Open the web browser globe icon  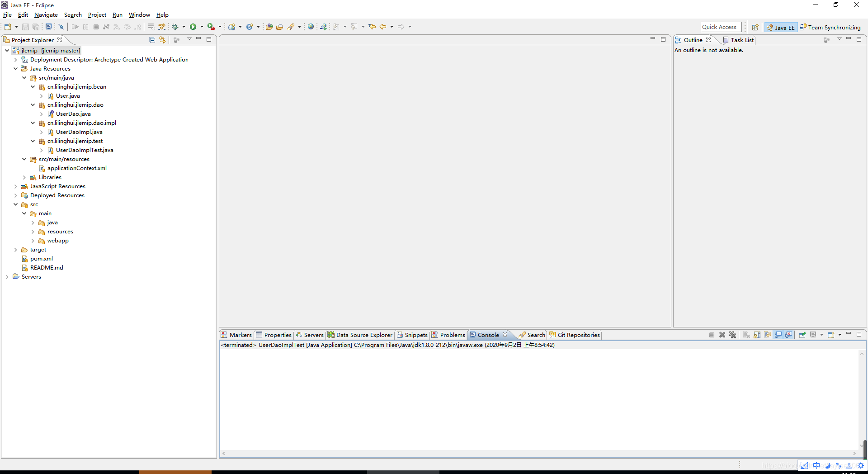tap(311, 27)
